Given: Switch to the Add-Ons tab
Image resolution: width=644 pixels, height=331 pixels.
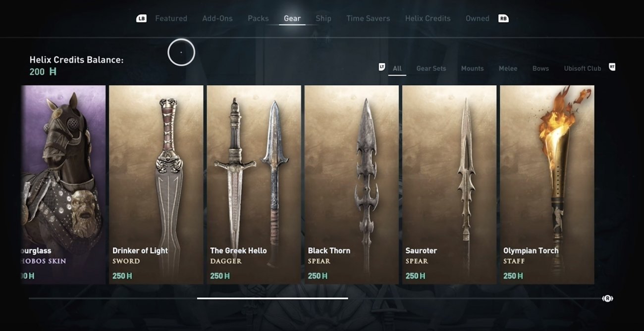Looking at the screenshot, I should [x=217, y=18].
